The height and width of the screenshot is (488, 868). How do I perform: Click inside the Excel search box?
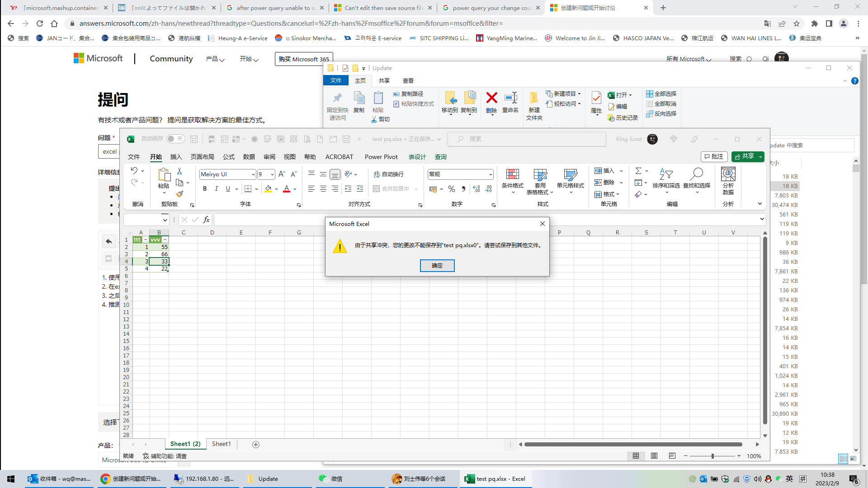pos(527,139)
